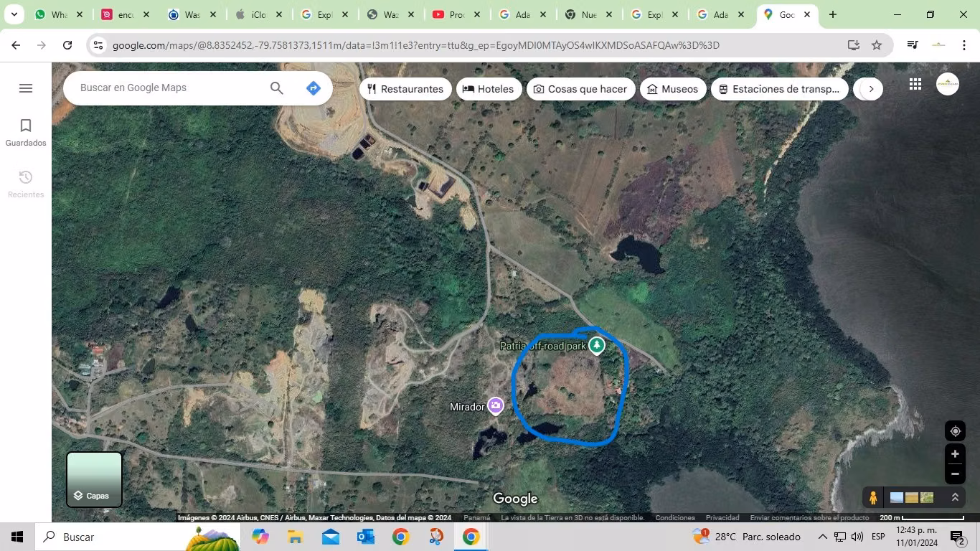The image size is (980, 551).
Task: Open directions with the blue arrow icon
Action: [x=313, y=88]
